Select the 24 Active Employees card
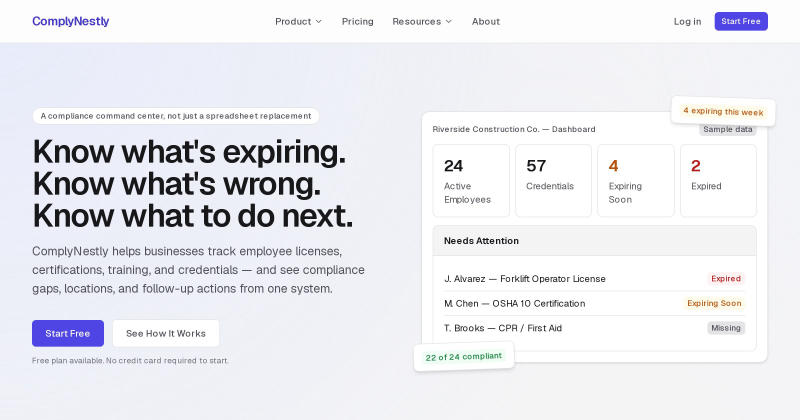This screenshot has height=420, width=800. [471, 181]
